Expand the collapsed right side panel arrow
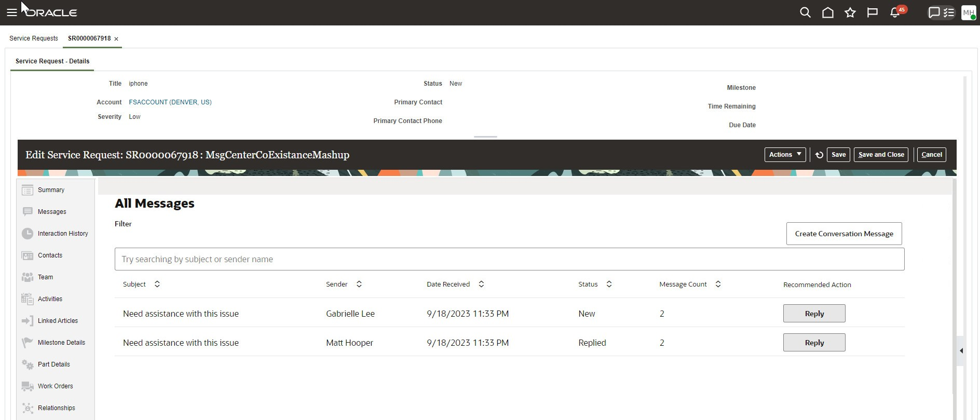 (961, 351)
